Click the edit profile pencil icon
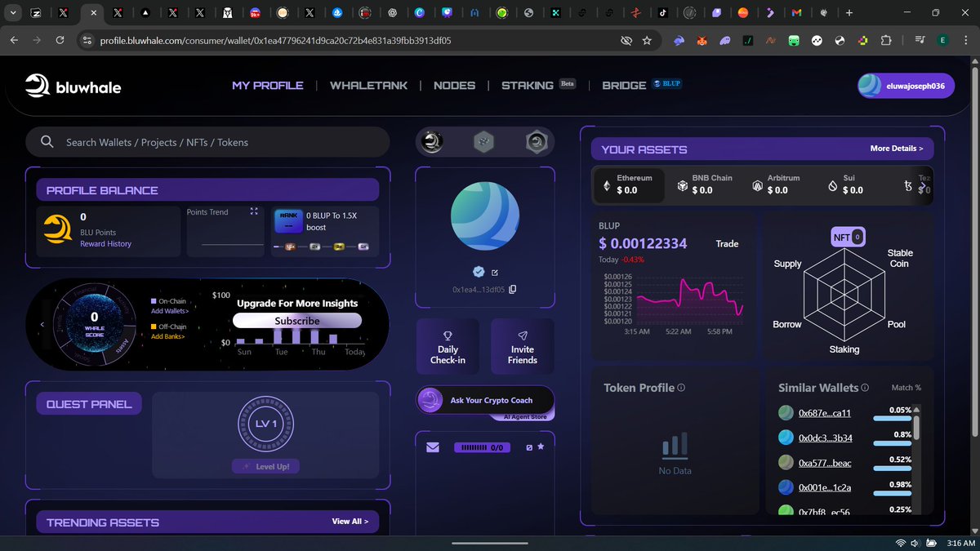 point(495,273)
